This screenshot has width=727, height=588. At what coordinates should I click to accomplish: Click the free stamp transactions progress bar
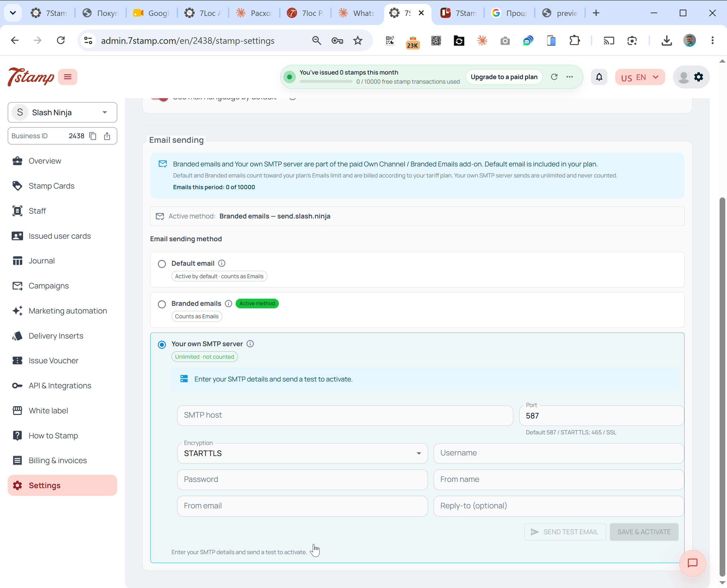click(326, 82)
